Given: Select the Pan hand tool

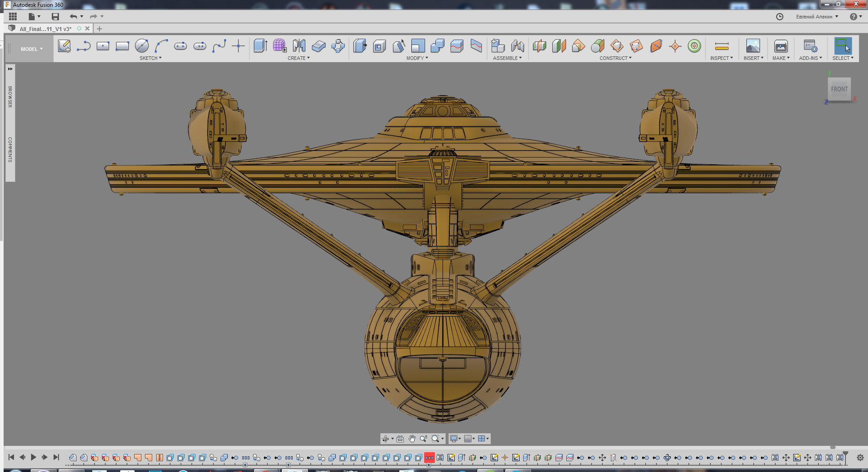Looking at the screenshot, I should pyautogui.click(x=412, y=439).
